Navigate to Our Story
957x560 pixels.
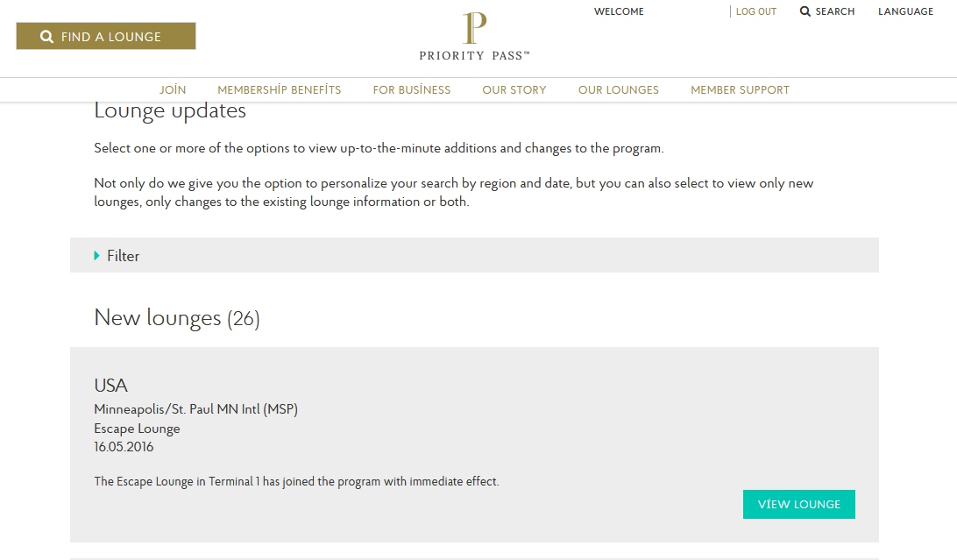pyautogui.click(x=514, y=89)
